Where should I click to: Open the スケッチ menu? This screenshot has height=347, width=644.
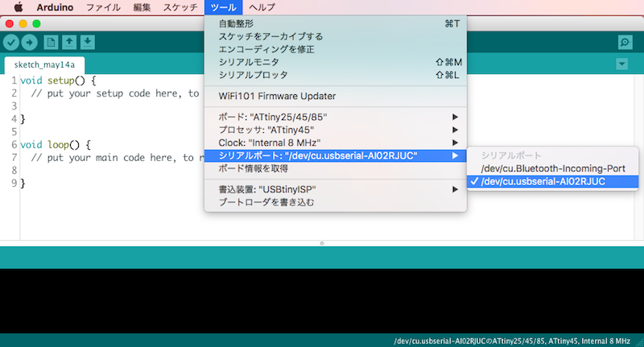click(x=180, y=7)
